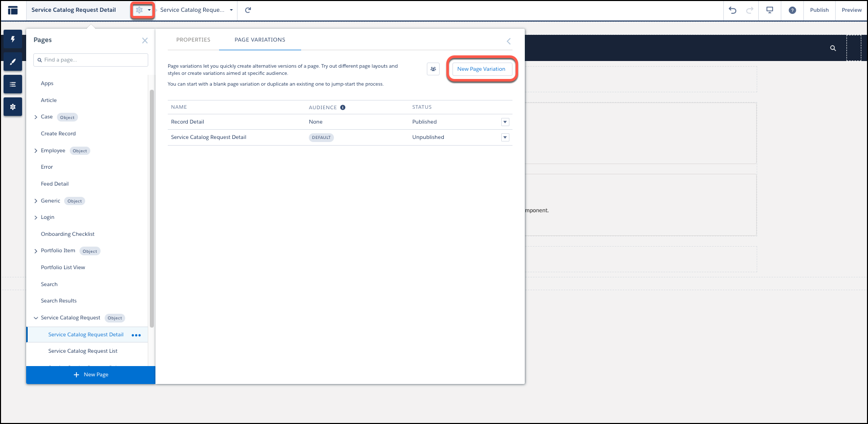Screen dimensions: 868x424
Task: Click the Record Detail variation name
Action: [188, 122]
